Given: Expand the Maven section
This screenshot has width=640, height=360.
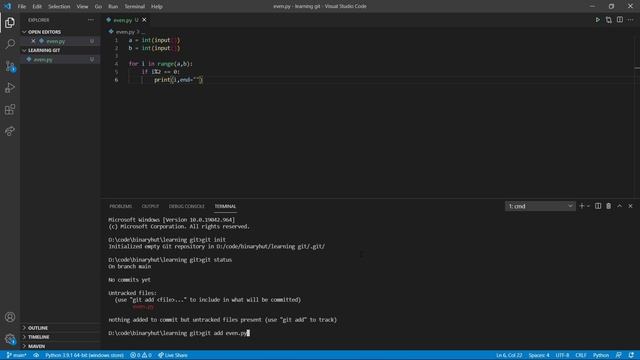Looking at the screenshot, I should 60,346.
